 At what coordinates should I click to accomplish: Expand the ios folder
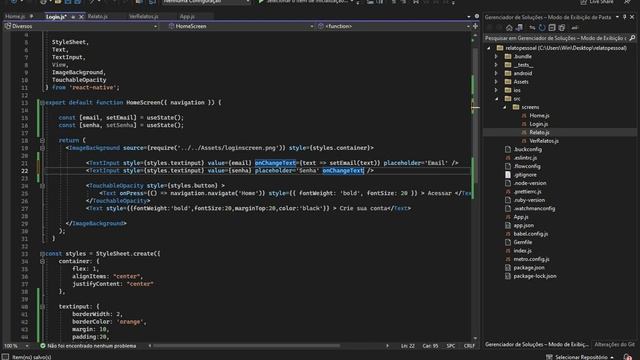click(496, 90)
